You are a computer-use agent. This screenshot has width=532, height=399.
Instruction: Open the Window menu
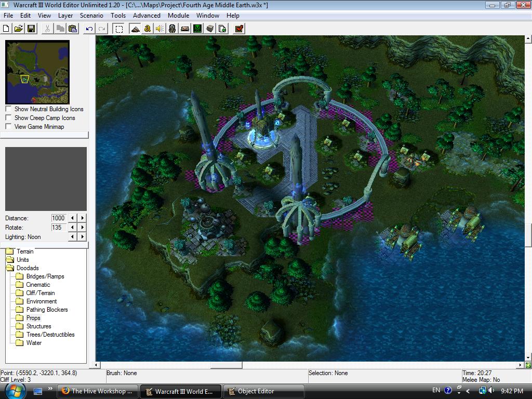(x=208, y=16)
